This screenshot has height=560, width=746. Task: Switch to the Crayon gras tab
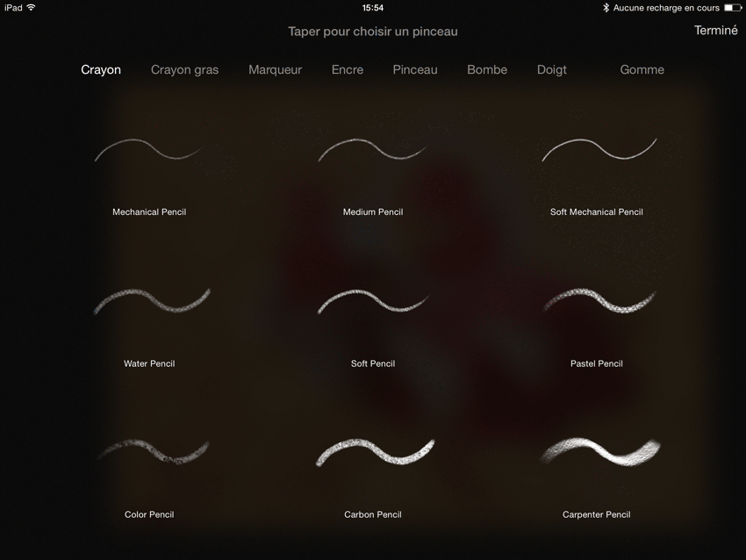pyautogui.click(x=184, y=69)
